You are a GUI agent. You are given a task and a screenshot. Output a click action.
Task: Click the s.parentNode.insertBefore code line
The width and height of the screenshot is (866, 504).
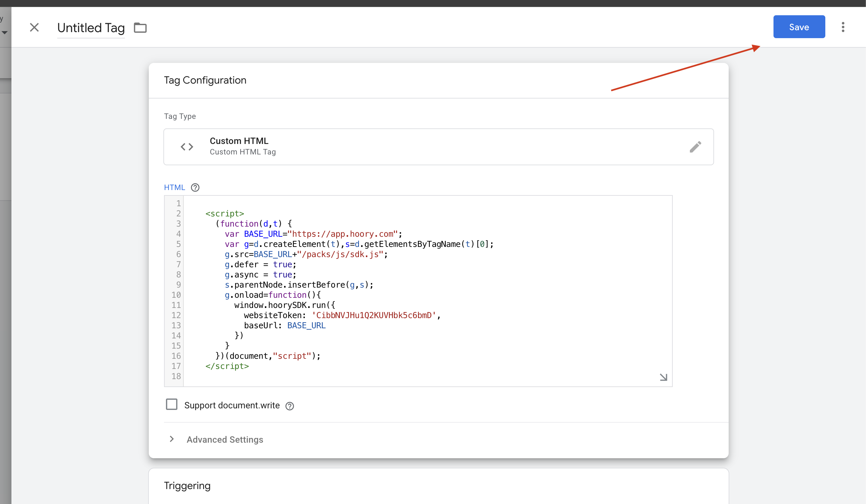tap(299, 285)
